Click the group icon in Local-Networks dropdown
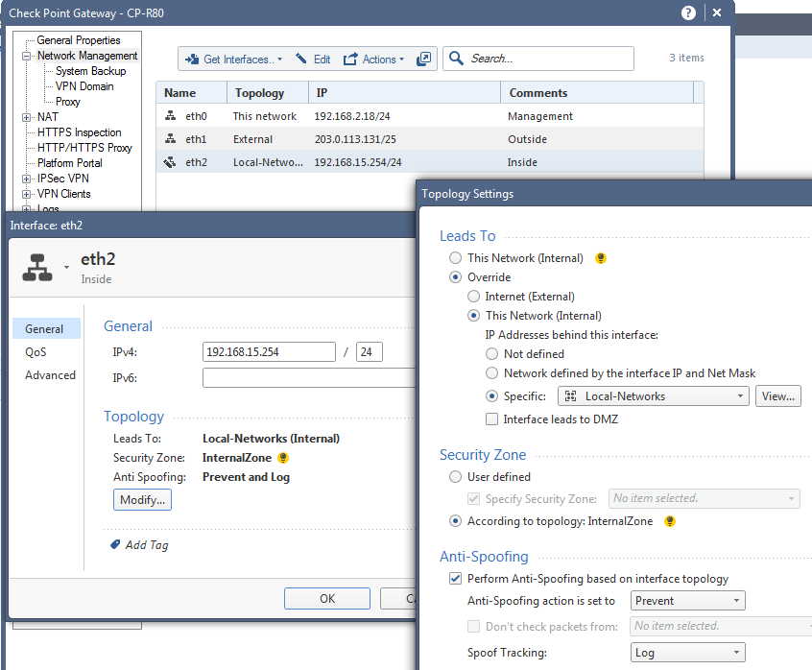The image size is (812, 670). (571, 396)
